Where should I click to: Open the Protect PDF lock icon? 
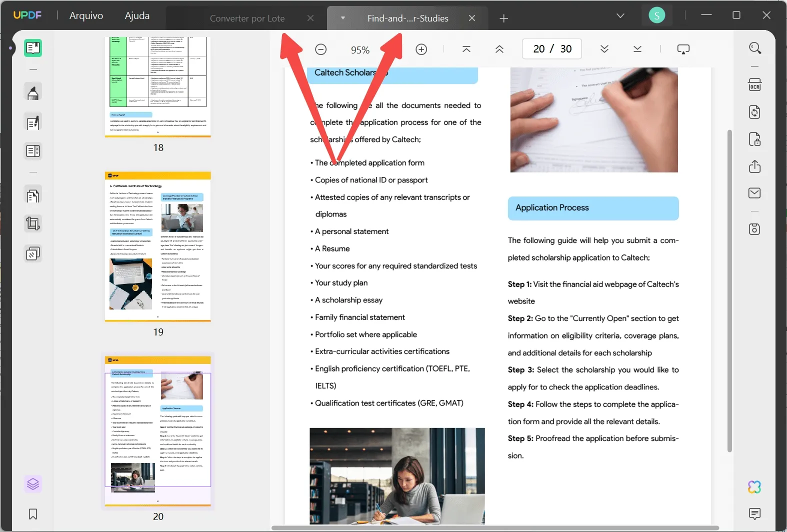(755, 139)
